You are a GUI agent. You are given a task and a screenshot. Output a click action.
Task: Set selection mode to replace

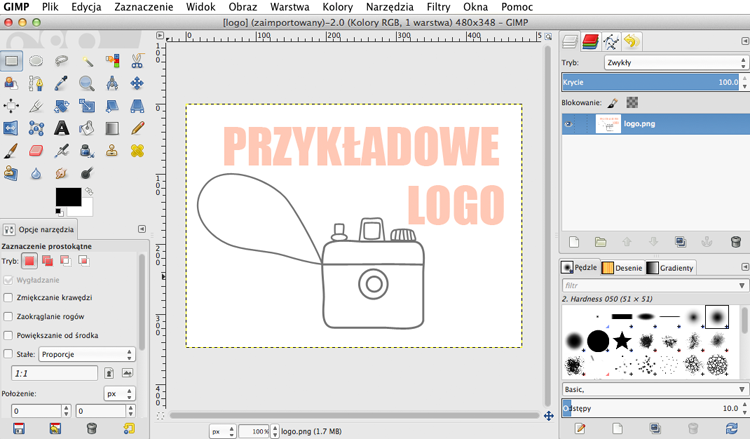pyautogui.click(x=29, y=261)
